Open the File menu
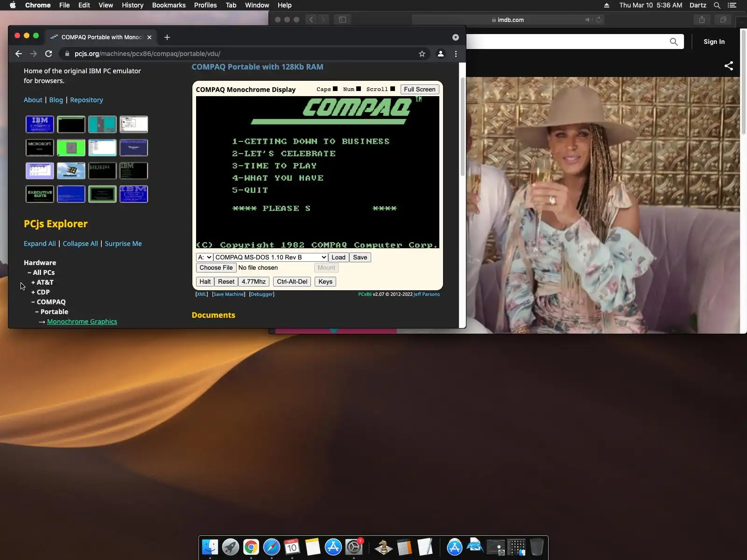This screenshot has width=747, height=560. tap(64, 5)
